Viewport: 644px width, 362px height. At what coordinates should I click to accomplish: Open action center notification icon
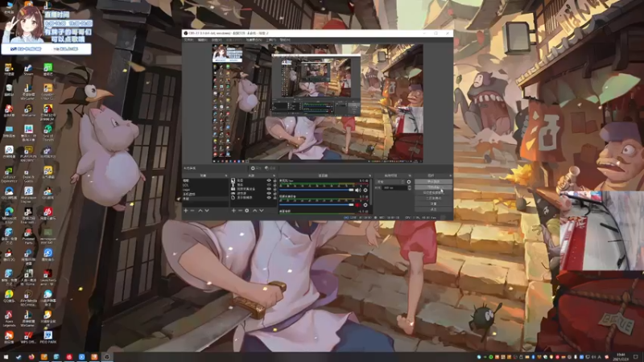[636, 357]
